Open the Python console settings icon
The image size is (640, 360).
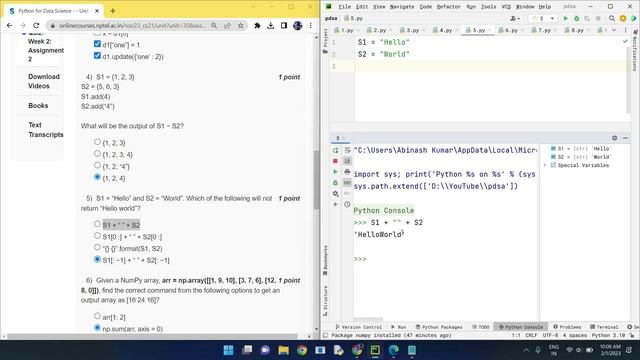[336, 193]
